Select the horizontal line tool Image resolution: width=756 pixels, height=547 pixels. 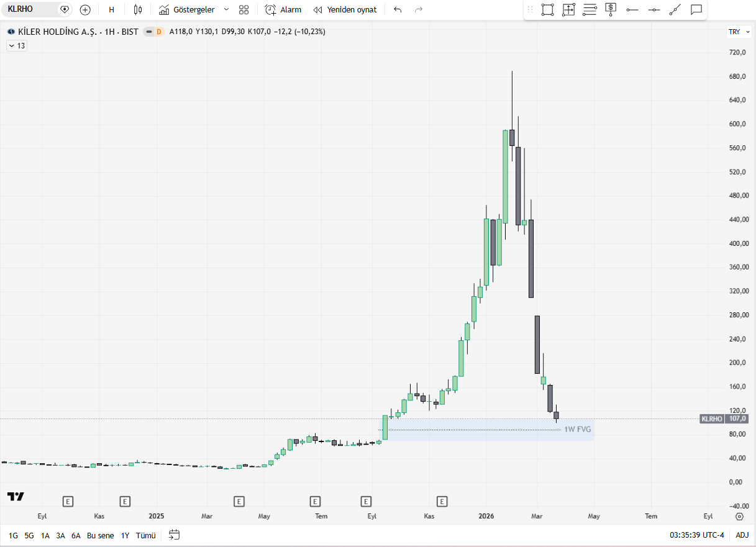click(654, 9)
